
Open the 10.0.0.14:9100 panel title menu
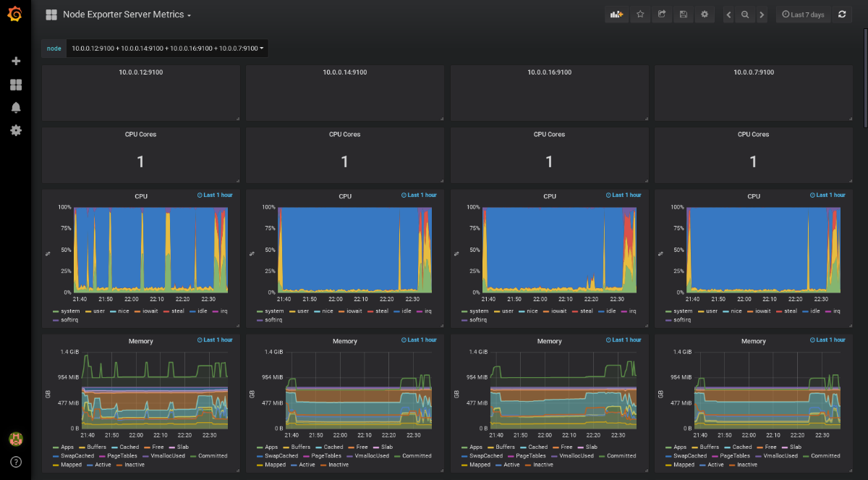point(345,72)
